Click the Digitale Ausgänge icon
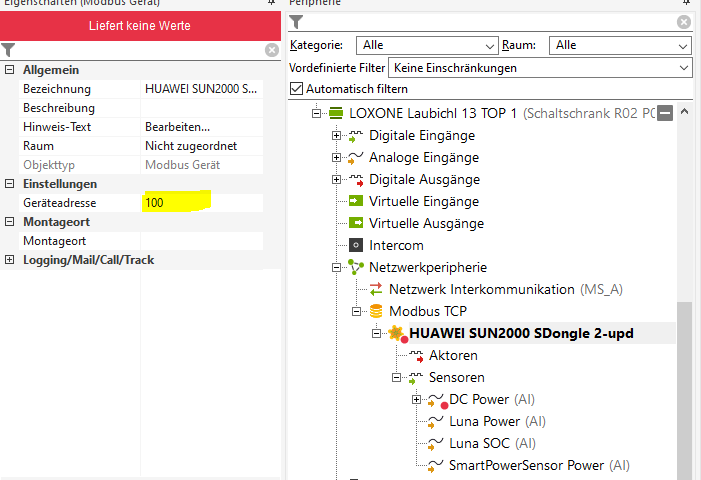The image size is (701, 480). coord(356,180)
